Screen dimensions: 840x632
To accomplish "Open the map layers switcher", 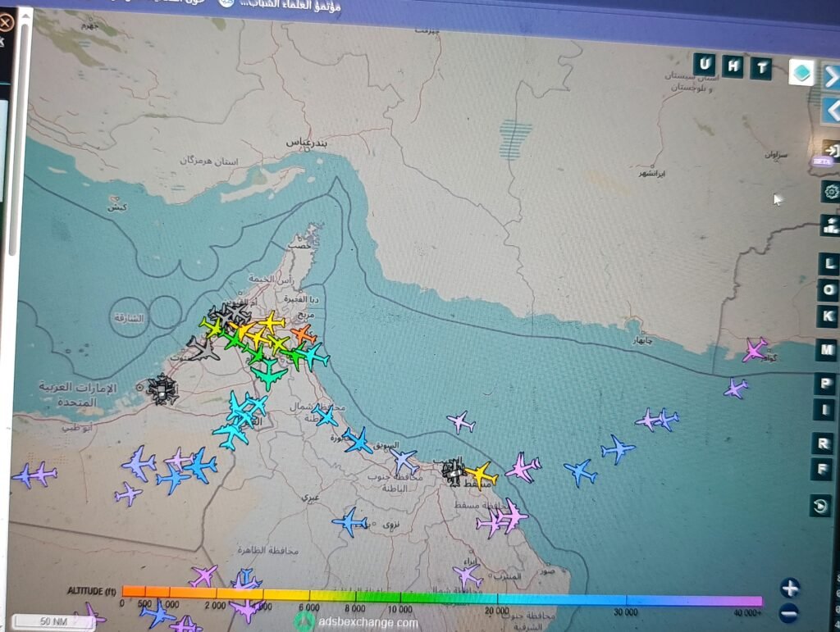I will (801, 73).
